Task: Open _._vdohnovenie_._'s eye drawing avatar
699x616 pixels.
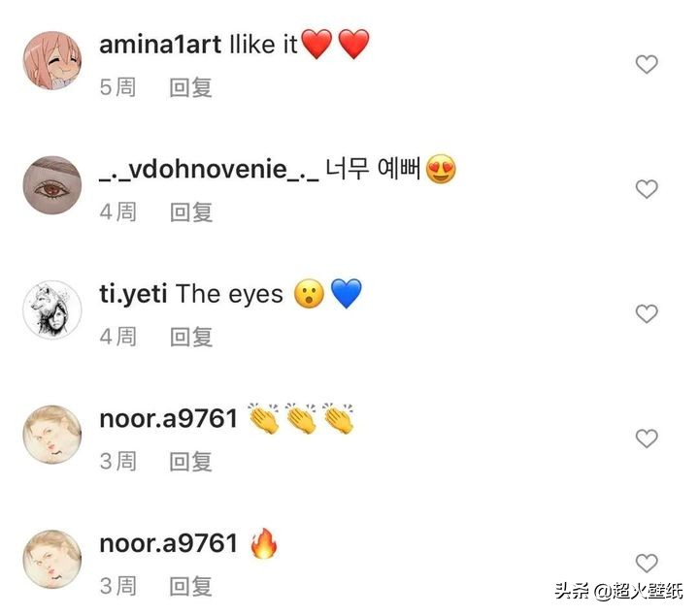Action: click(x=51, y=184)
